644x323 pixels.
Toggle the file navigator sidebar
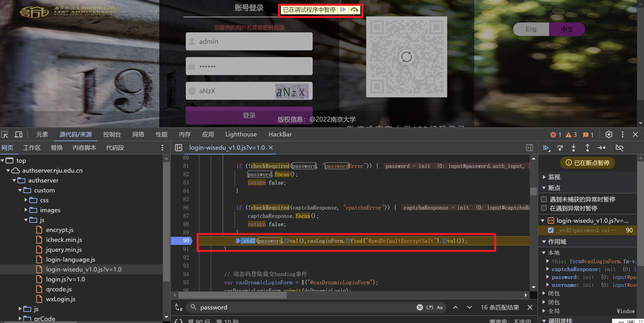click(x=179, y=148)
